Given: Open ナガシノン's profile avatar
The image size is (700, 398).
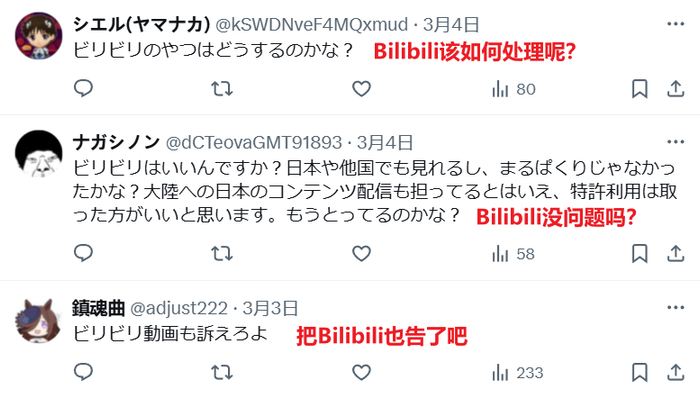Looking at the screenshot, I should tap(38, 153).
